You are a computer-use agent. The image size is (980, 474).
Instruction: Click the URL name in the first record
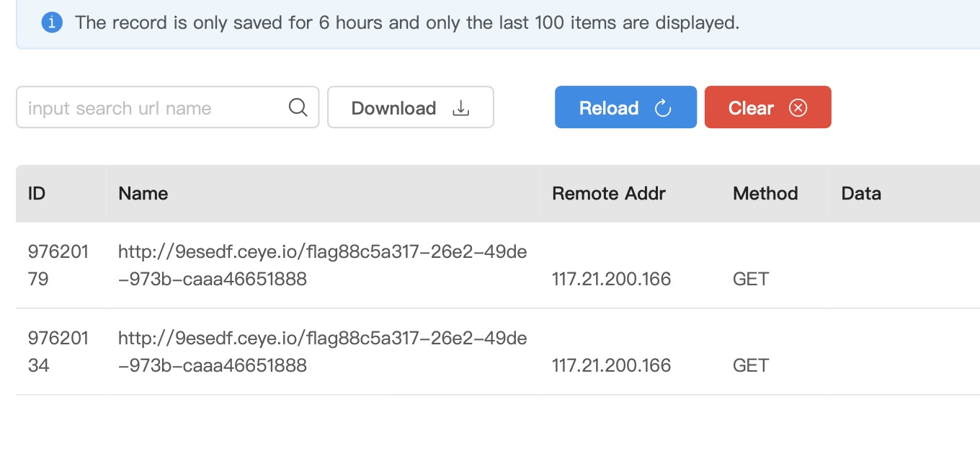pyautogui.click(x=322, y=266)
